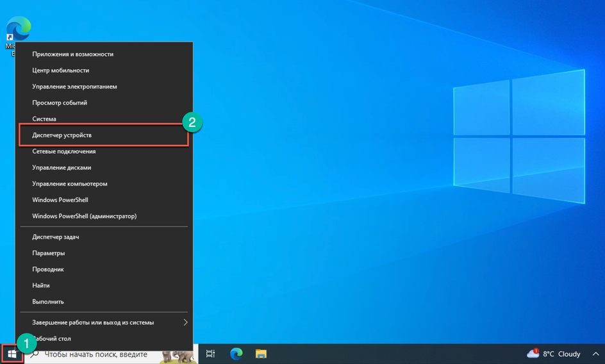Click the 8°C Cloudy weather text
This screenshot has width=605, height=364.
click(561, 354)
